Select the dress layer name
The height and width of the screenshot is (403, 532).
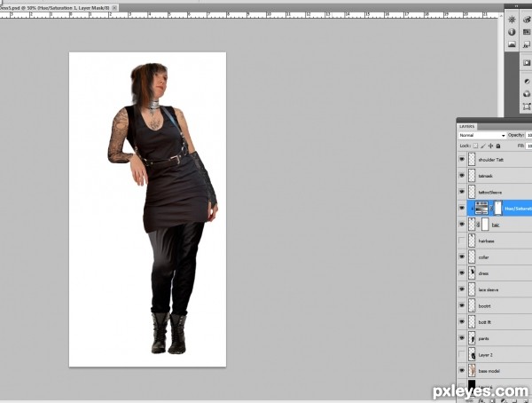(x=483, y=273)
